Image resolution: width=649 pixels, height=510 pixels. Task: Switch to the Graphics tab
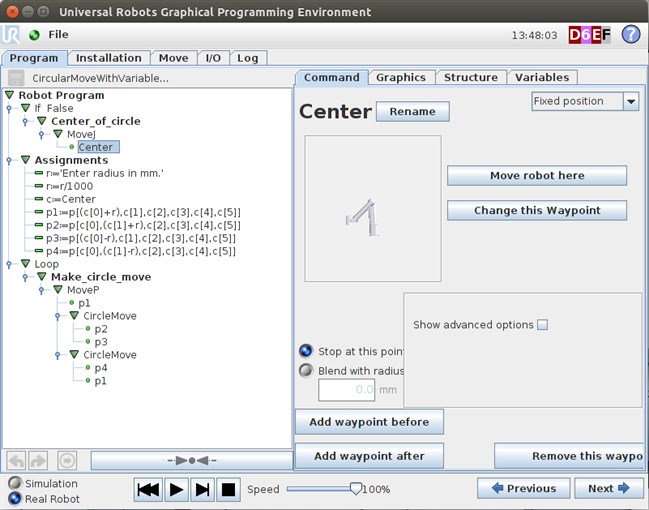pyautogui.click(x=401, y=77)
